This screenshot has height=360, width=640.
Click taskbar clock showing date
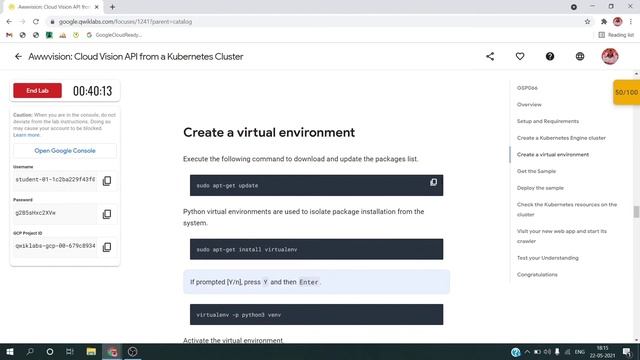[602, 352]
